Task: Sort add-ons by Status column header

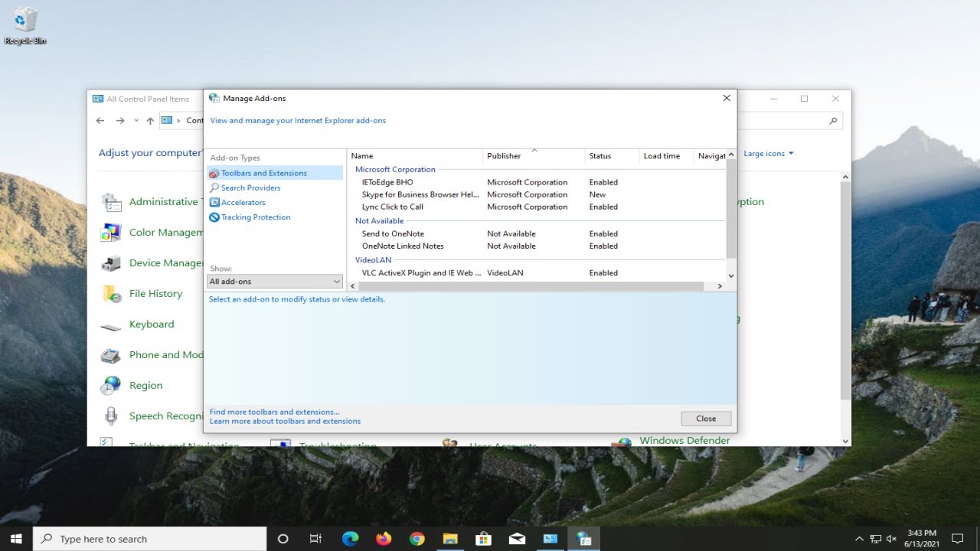Action: (600, 156)
